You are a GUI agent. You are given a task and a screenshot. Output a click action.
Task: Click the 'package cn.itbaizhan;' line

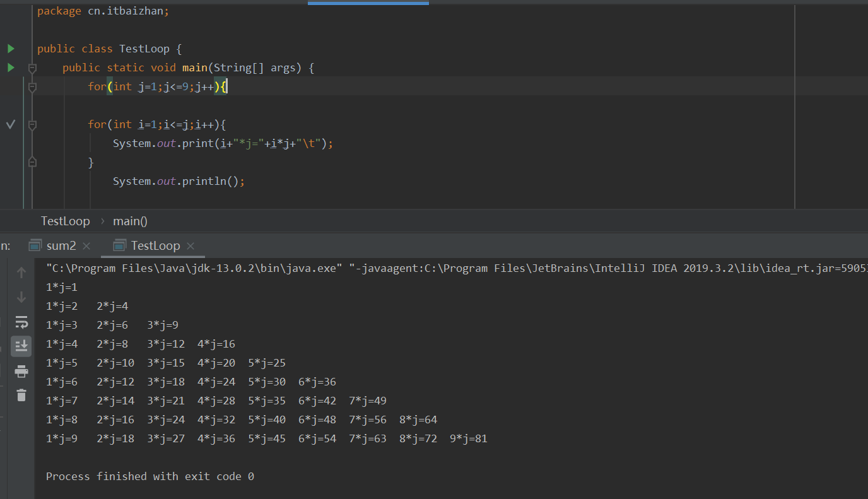pyautogui.click(x=103, y=11)
